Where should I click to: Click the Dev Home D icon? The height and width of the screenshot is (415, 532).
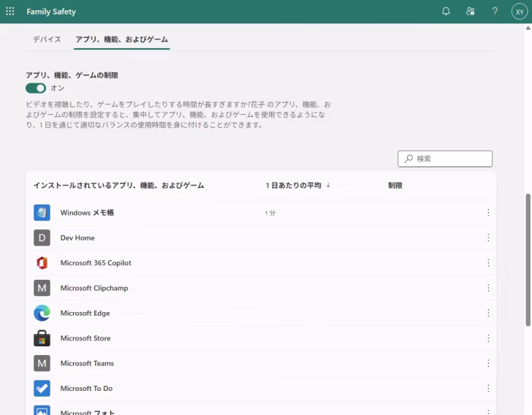pyautogui.click(x=42, y=237)
